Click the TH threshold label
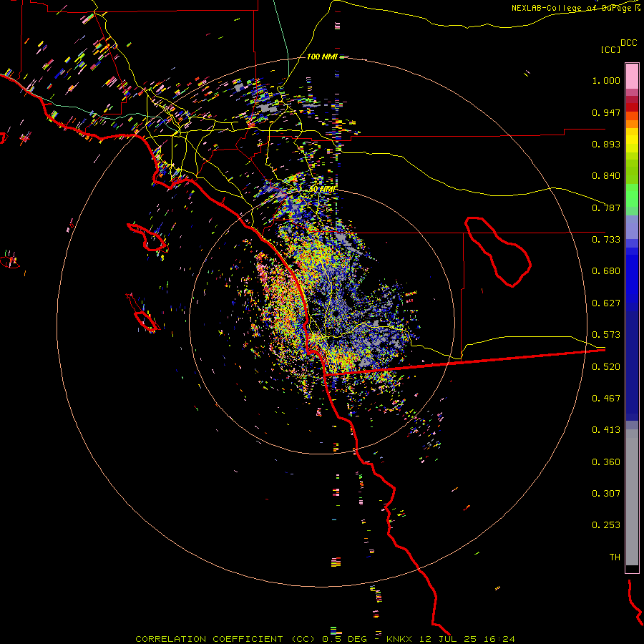 [x=615, y=557]
